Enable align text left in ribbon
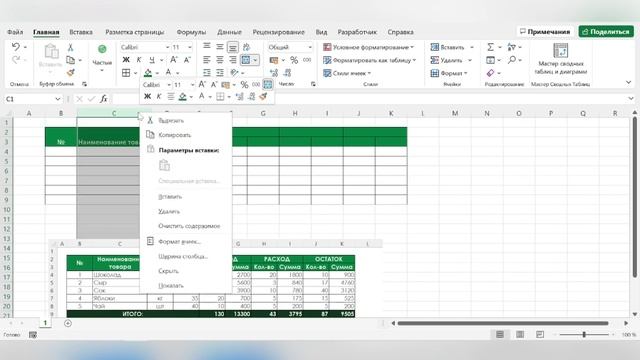640x360 pixels. (x=207, y=60)
